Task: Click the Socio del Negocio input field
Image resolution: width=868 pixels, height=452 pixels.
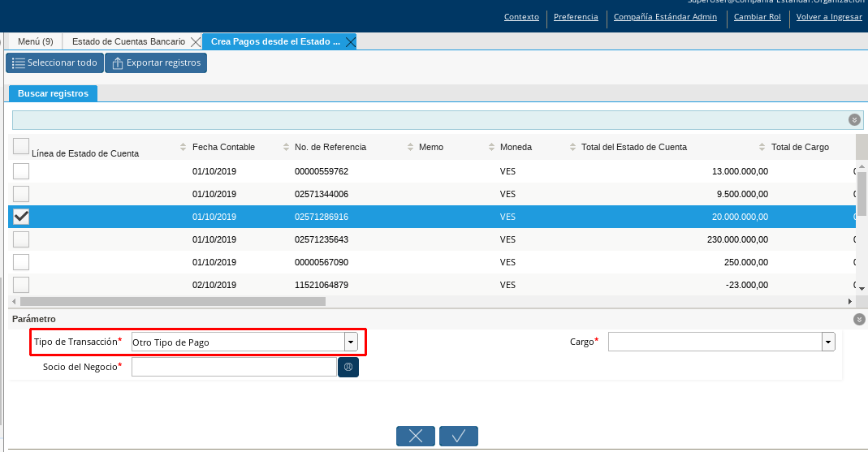Action: point(234,368)
